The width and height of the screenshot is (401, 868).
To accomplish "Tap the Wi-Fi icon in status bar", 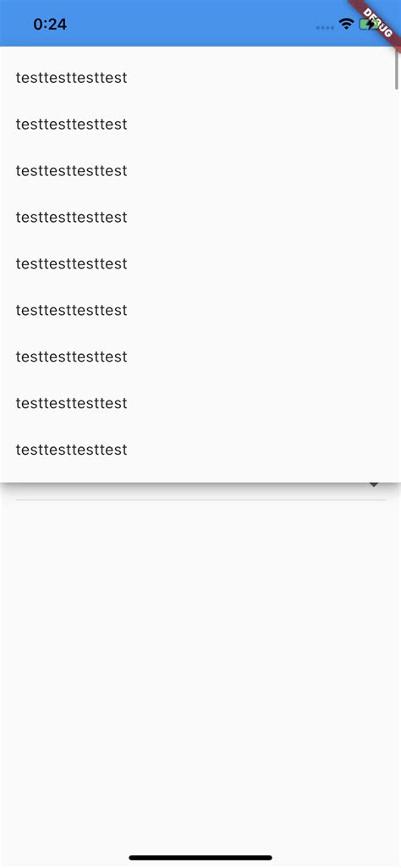I will (x=346, y=24).
